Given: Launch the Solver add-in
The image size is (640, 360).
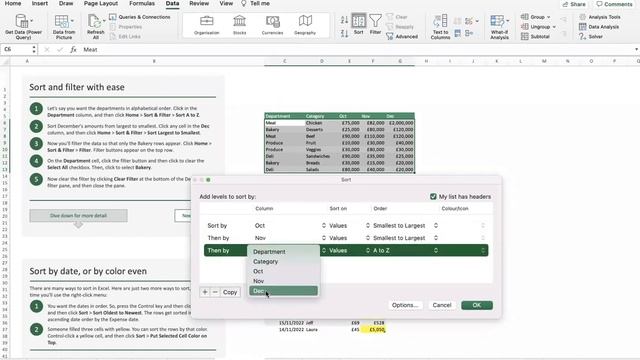Looking at the screenshot, I should click(591, 36).
